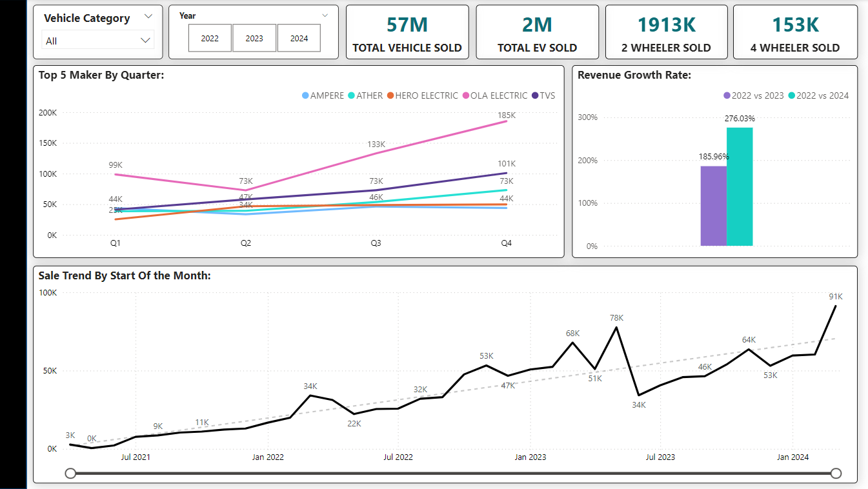Viewport: 868px width, 489px height.
Task: Open the Vehicle Category 'All' dropdown
Action: click(97, 40)
